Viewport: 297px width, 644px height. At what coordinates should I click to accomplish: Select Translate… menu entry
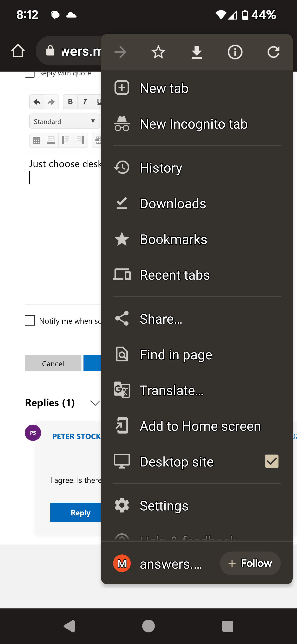click(x=197, y=390)
